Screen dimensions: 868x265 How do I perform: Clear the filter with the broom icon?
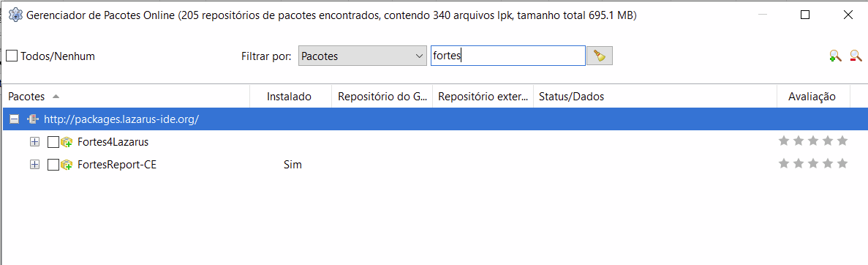point(599,56)
